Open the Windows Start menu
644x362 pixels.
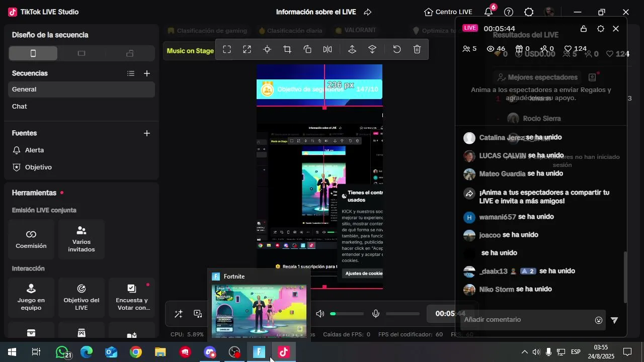tap(12, 352)
